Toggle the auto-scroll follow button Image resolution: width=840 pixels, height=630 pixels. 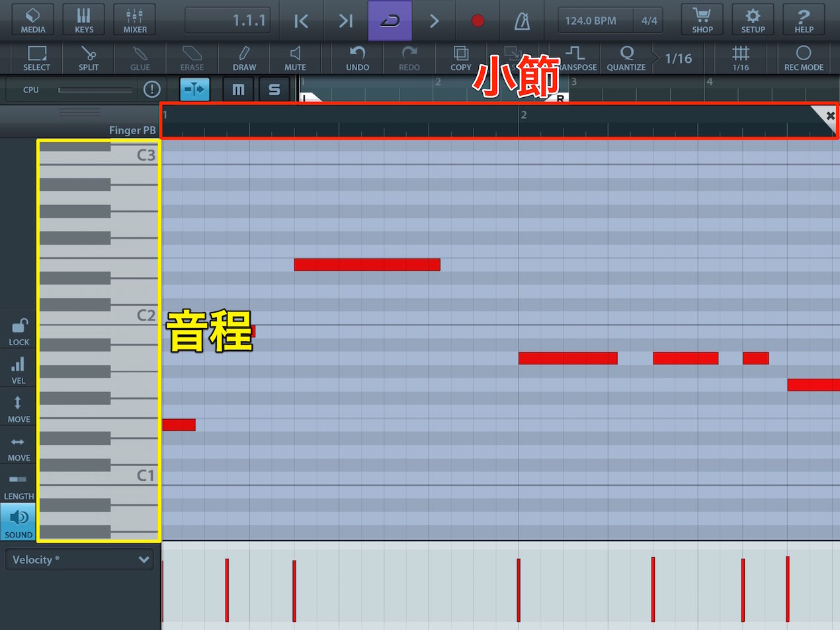coord(194,89)
